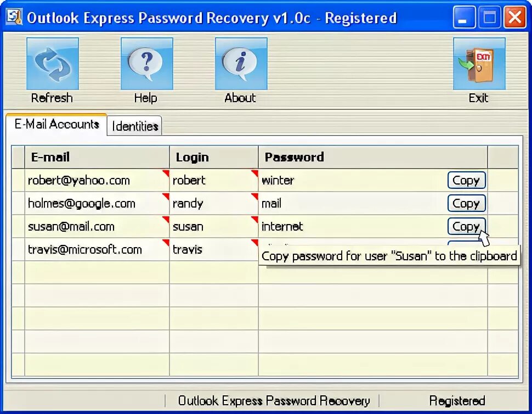This screenshot has height=414, width=532.
Task: Click the status bar text "Outlook Express Password Recovery"
Action: (x=274, y=401)
